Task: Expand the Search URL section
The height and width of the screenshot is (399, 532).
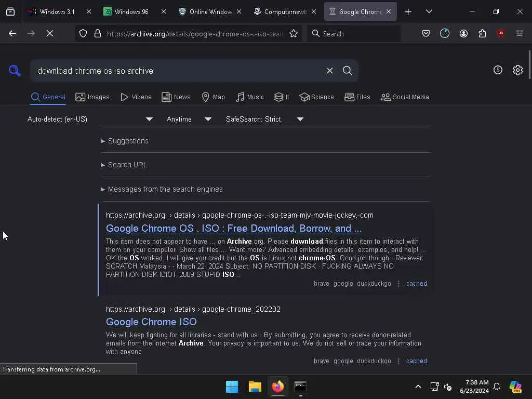Action: (x=124, y=165)
